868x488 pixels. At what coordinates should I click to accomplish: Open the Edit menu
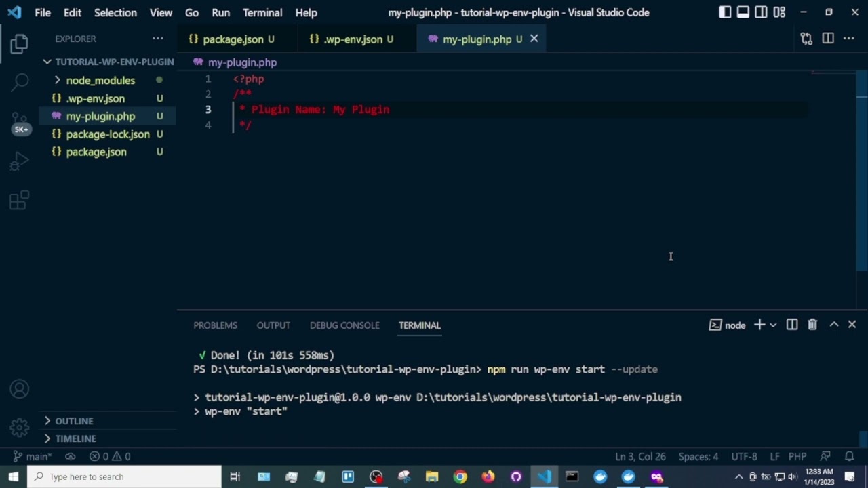73,12
